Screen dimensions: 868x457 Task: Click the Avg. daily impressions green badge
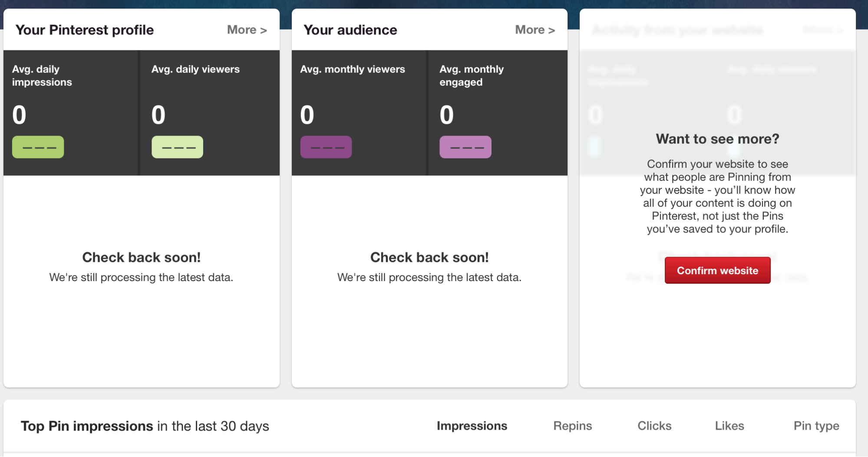tap(38, 147)
